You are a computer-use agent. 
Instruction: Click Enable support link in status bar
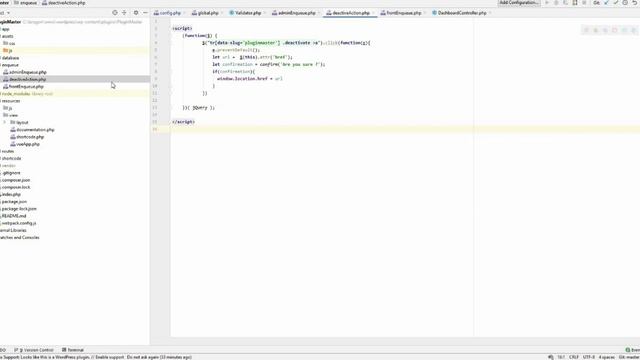click(x=109, y=357)
